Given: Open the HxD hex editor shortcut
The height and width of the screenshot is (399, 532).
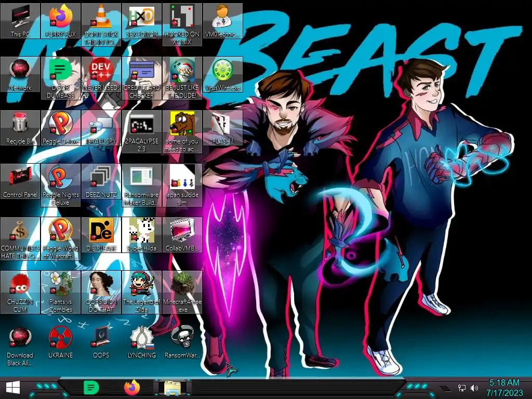Looking at the screenshot, I should coord(141,21).
